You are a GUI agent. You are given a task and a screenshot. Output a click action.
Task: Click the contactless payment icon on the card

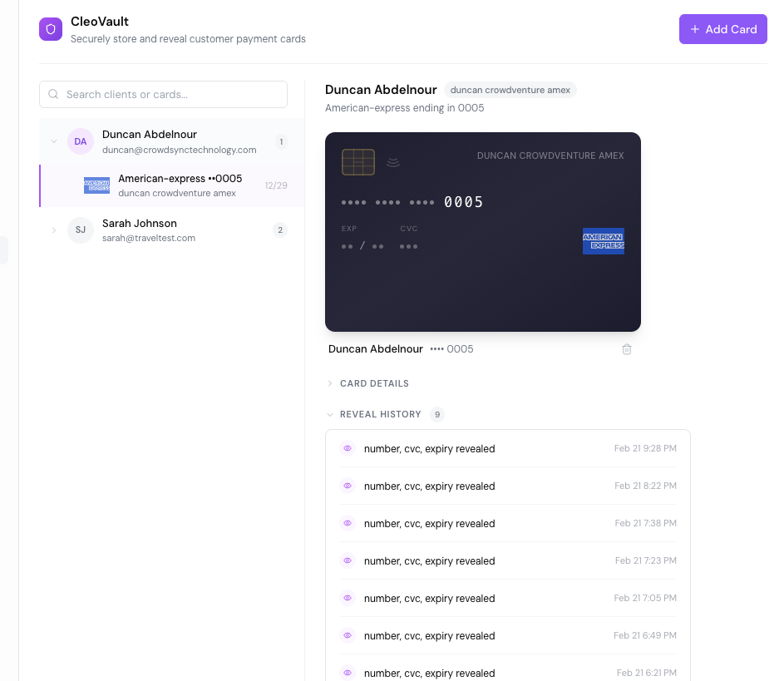pyautogui.click(x=393, y=161)
